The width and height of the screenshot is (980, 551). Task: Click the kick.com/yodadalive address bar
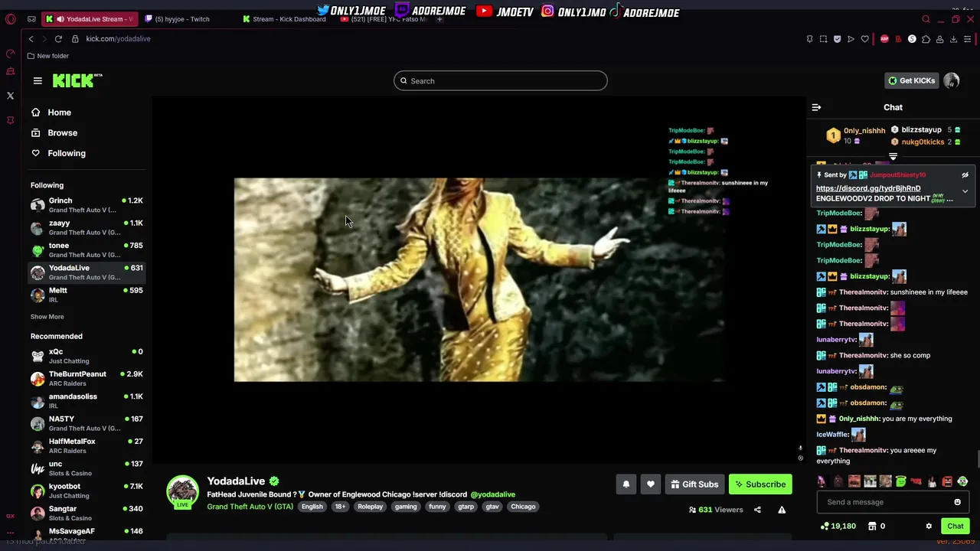click(x=118, y=39)
